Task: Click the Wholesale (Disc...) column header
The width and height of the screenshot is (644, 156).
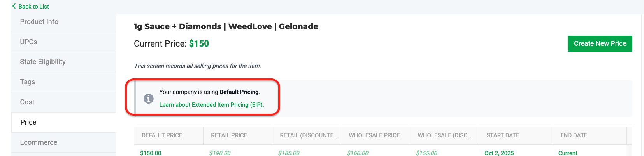Action: [x=444, y=135]
